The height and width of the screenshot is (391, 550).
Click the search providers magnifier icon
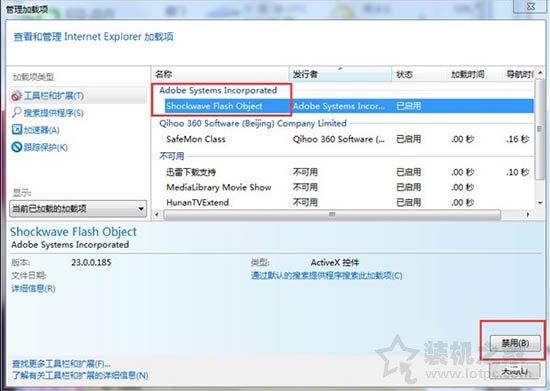[x=16, y=112]
